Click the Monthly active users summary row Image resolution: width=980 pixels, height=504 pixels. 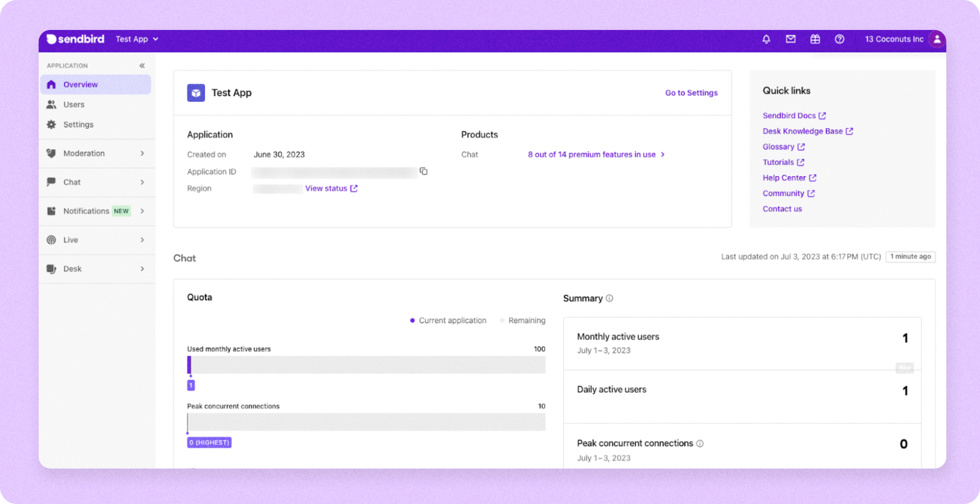(742, 343)
